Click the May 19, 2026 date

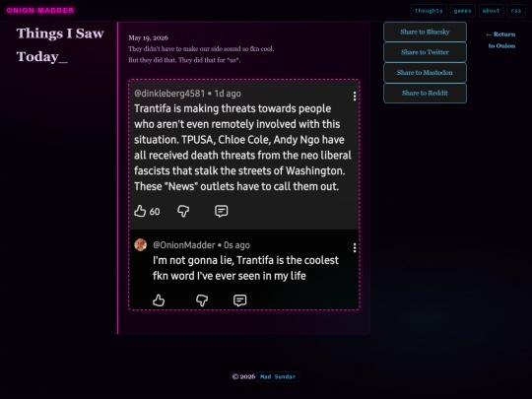[x=148, y=37]
